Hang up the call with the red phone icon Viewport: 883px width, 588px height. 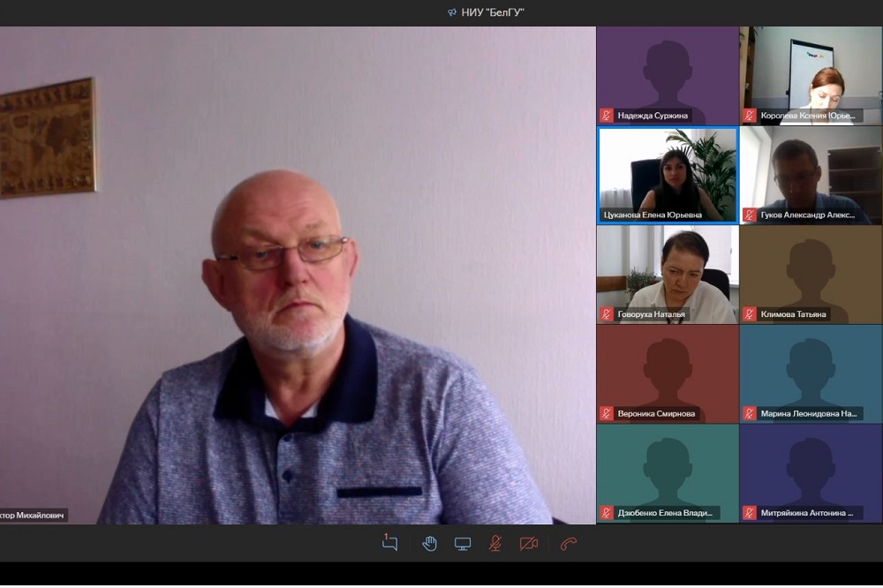569,543
